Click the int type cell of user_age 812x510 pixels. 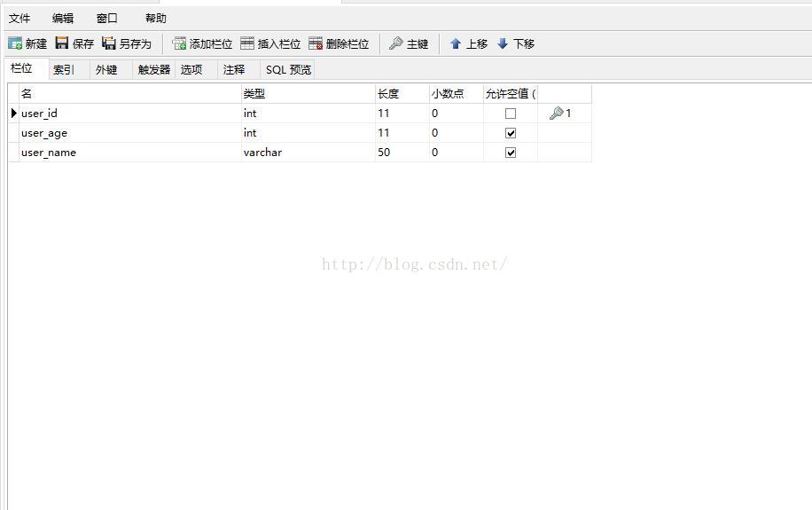point(308,133)
